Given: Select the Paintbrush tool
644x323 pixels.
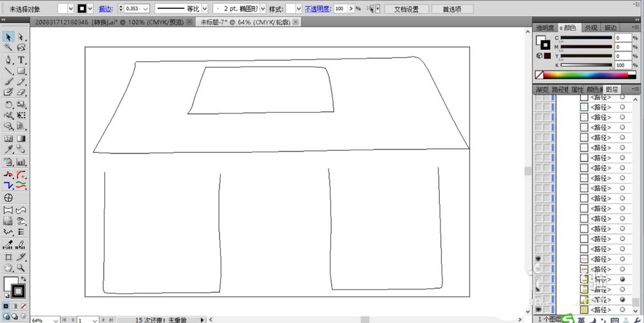Looking at the screenshot, I should [x=8, y=82].
